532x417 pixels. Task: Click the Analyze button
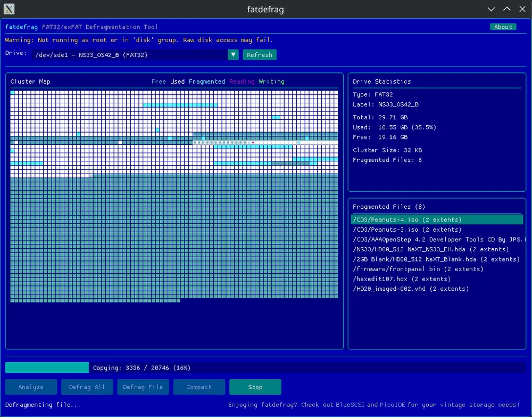coord(31,387)
